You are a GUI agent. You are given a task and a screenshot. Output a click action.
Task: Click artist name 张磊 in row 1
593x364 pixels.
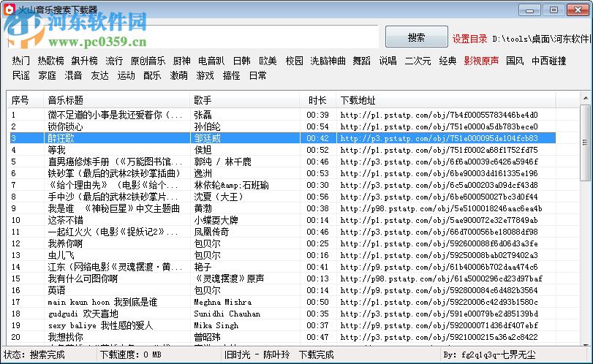[x=203, y=115]
